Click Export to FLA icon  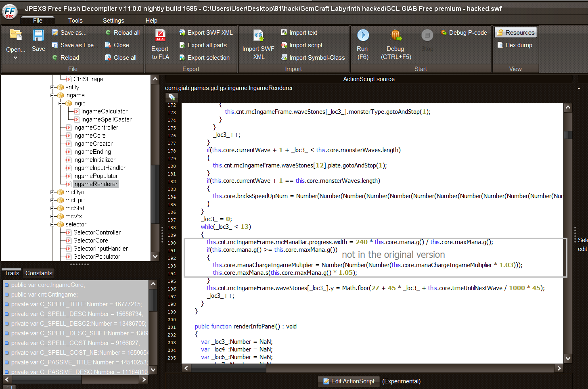click(x=160, y=36)
